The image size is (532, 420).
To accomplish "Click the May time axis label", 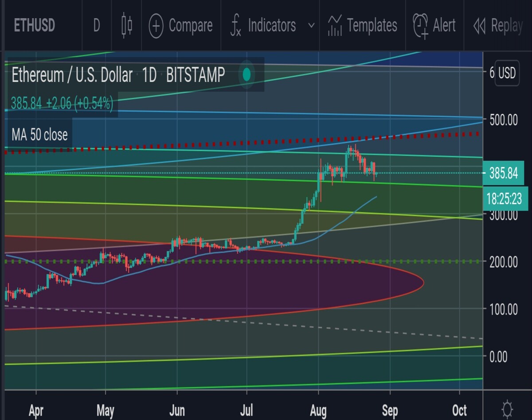I will coord(106,411).
